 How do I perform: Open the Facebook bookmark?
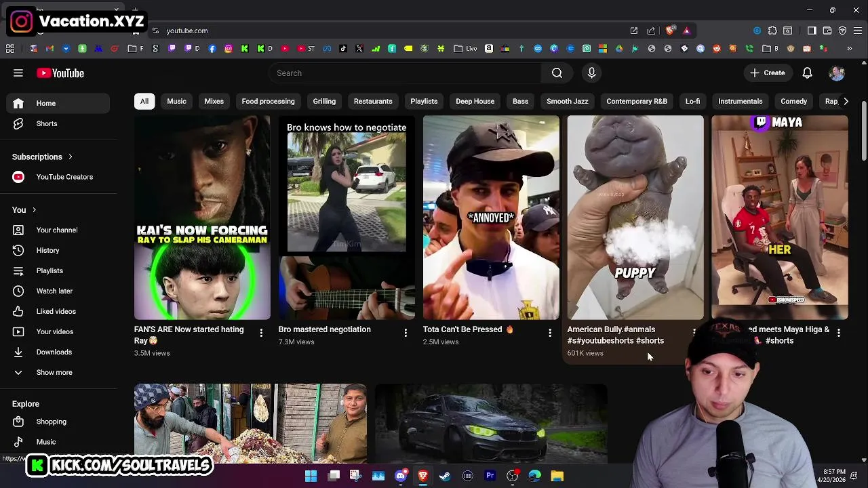coord(212,49)
